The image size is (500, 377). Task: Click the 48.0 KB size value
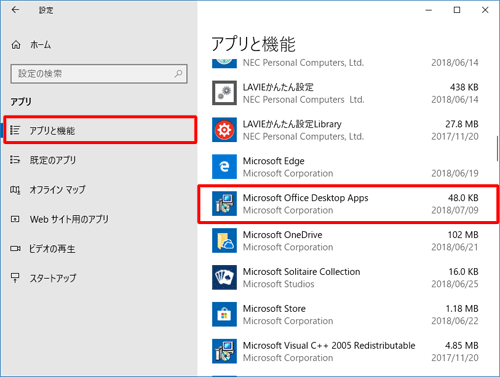click(x=463, y=198)
